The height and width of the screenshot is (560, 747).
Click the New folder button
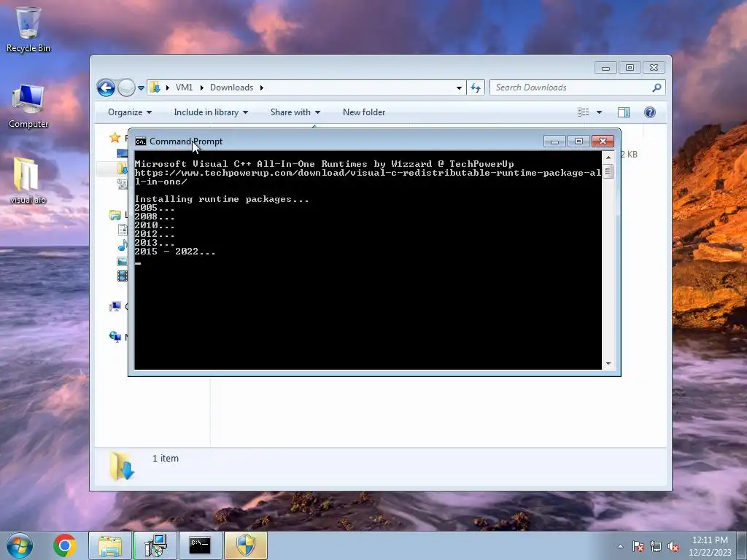click(x=364, y=112)
